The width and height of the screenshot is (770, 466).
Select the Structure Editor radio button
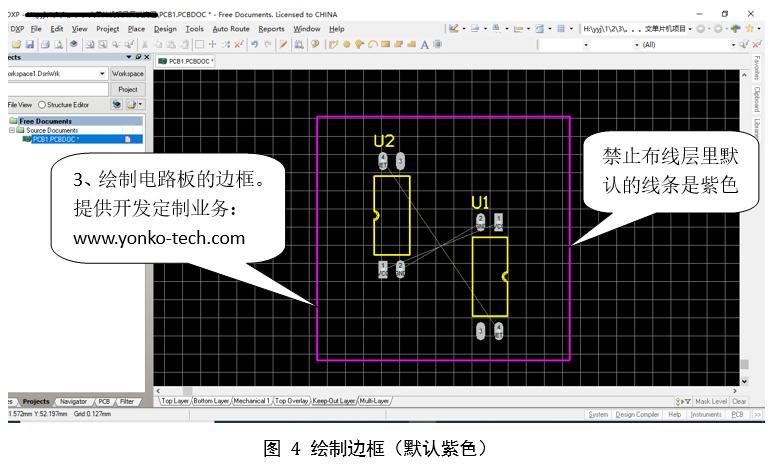click(x=42, y=105)
